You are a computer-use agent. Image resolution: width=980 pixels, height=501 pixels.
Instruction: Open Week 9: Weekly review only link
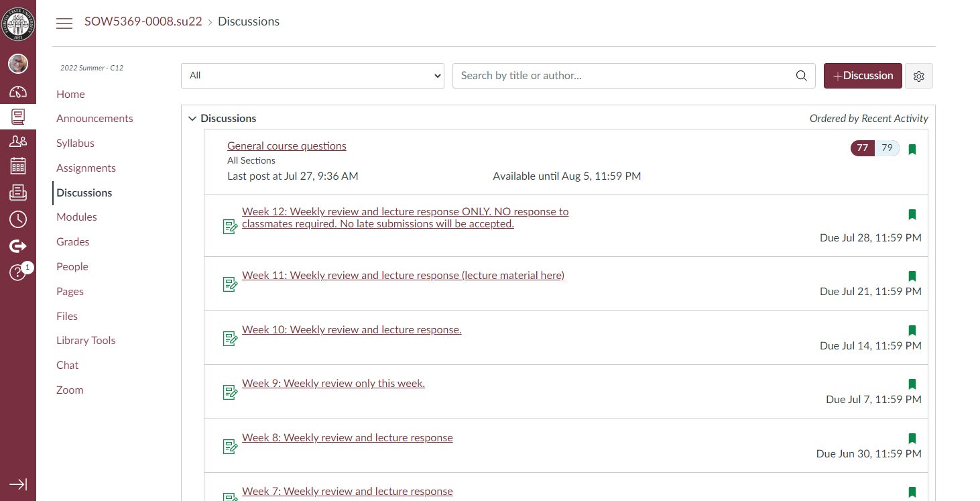point(333,383)
